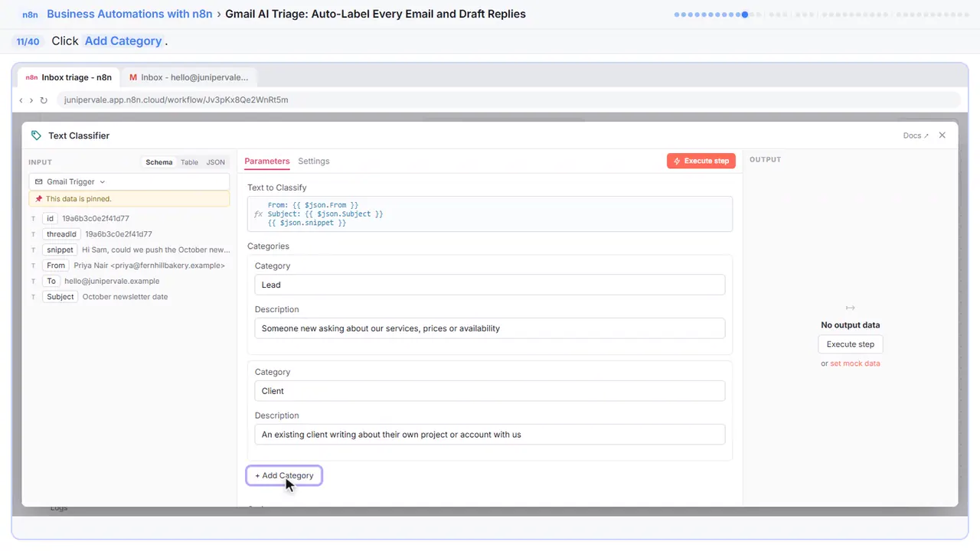
Task: Expand the Gmail Trigger input dropdown
Action: 129,182
